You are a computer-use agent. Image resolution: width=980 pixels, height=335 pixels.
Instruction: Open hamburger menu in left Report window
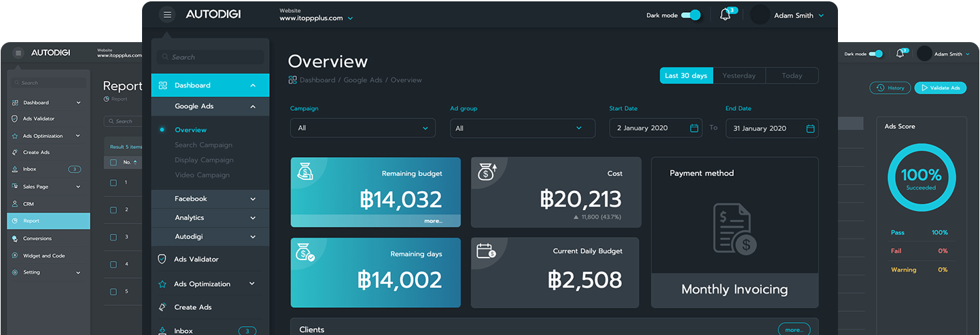(x=18, y=52)
